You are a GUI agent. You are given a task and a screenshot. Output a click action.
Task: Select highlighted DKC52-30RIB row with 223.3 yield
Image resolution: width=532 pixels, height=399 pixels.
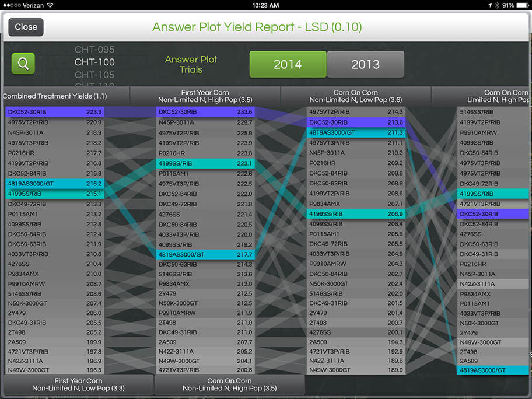click(55, 112)
